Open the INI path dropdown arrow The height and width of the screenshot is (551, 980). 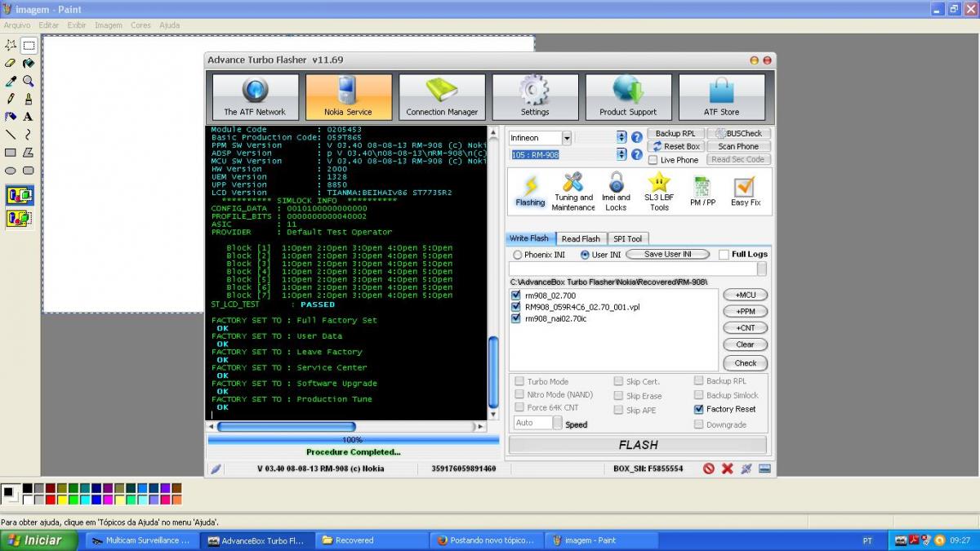coord(761,269)
